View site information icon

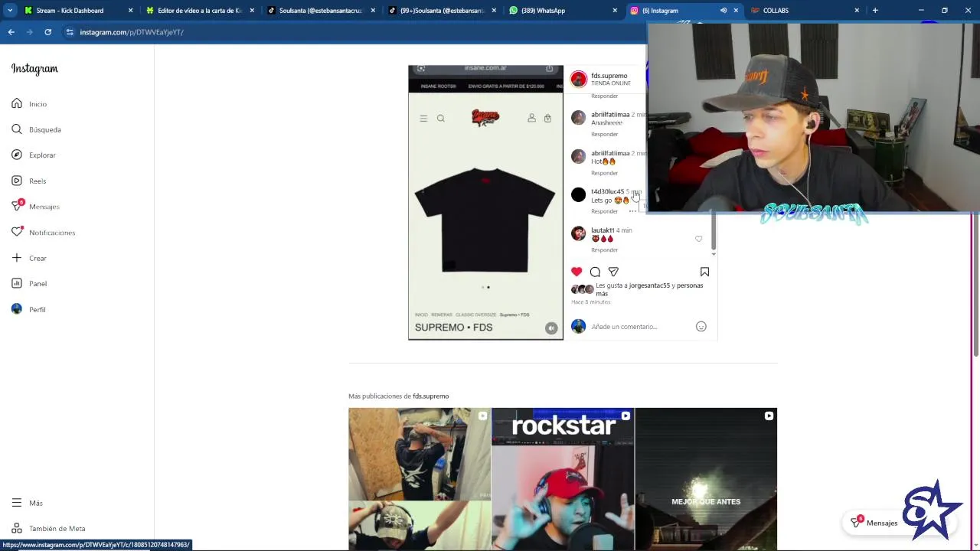point(70,32)
